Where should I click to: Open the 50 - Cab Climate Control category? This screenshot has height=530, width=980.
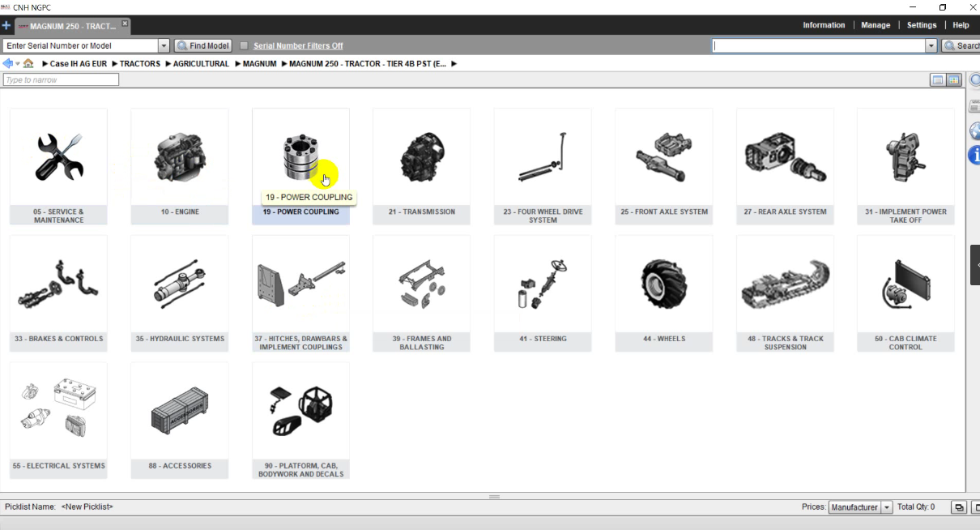tap(905, 293)
